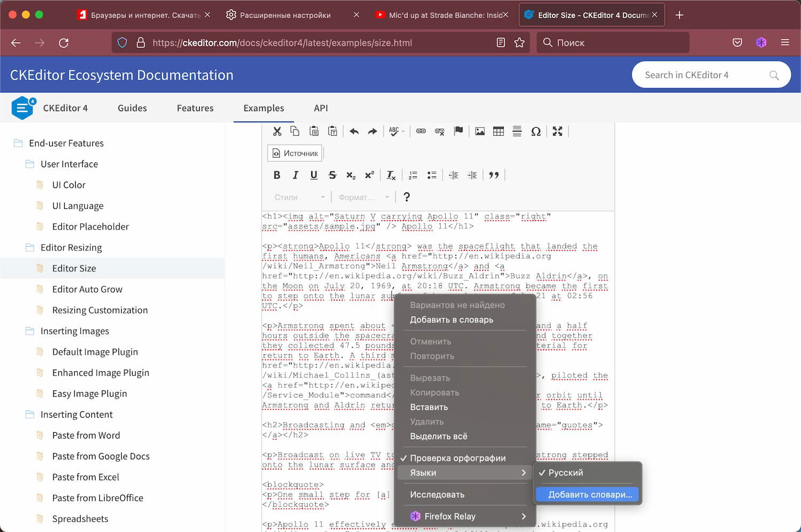Open the Paste from Word example
This screenshot has height=532, width=801.
tap(86, 435)
